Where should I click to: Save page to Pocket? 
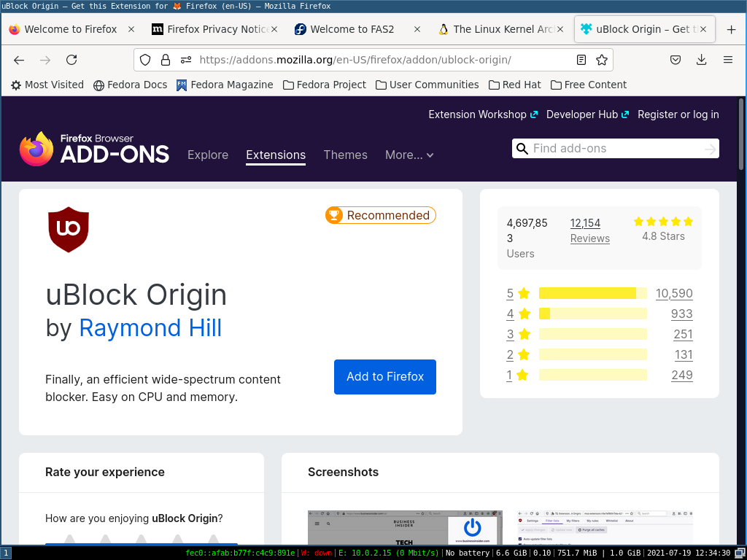click(676, 60)
